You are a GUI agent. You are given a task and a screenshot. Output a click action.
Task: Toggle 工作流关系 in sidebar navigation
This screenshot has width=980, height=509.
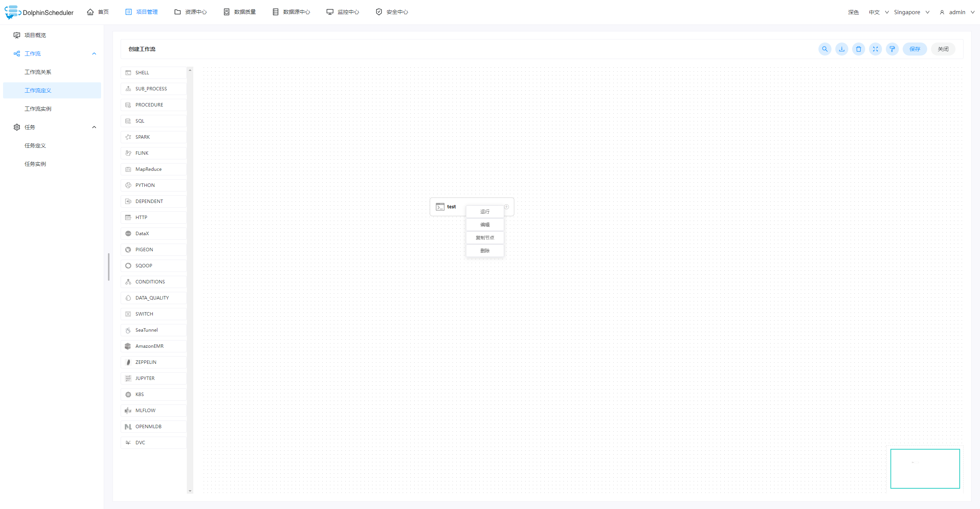pos(37,72)
